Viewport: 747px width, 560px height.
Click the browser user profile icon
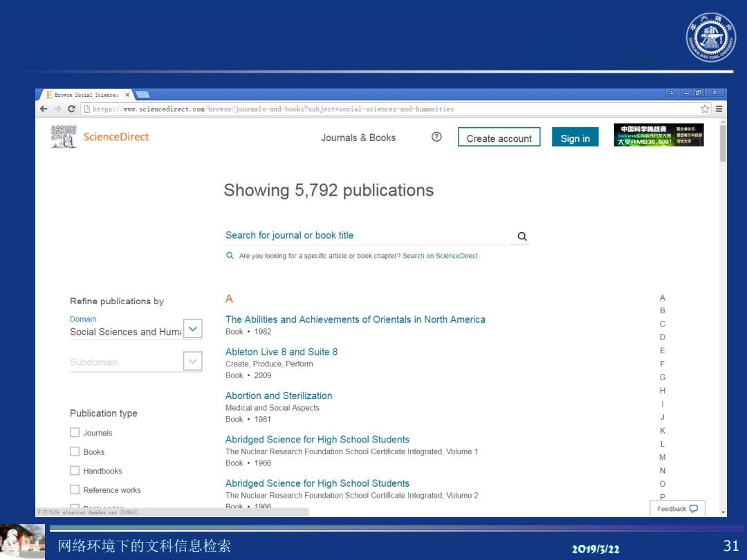[x=672, y=93]
